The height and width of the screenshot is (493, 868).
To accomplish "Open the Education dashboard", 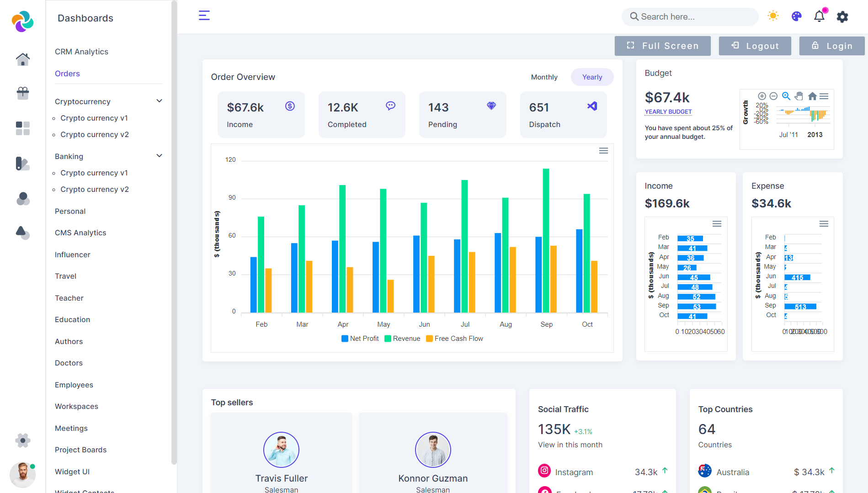I will 73,319.
